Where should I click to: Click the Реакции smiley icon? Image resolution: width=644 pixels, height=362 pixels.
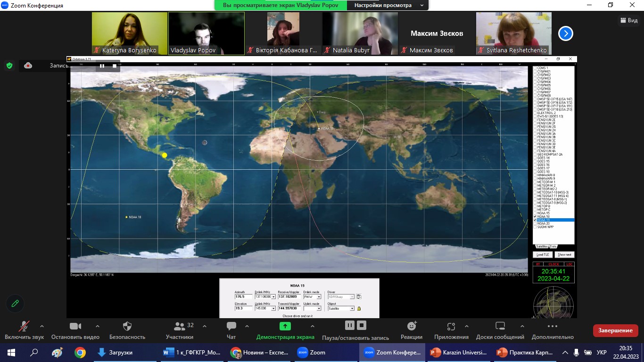coord(412,326)
